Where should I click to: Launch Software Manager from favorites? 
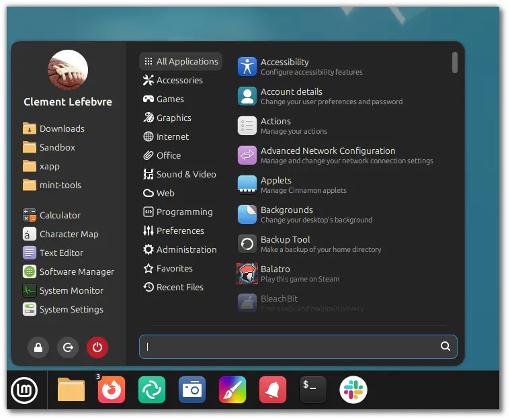click(x=76, y=271)
